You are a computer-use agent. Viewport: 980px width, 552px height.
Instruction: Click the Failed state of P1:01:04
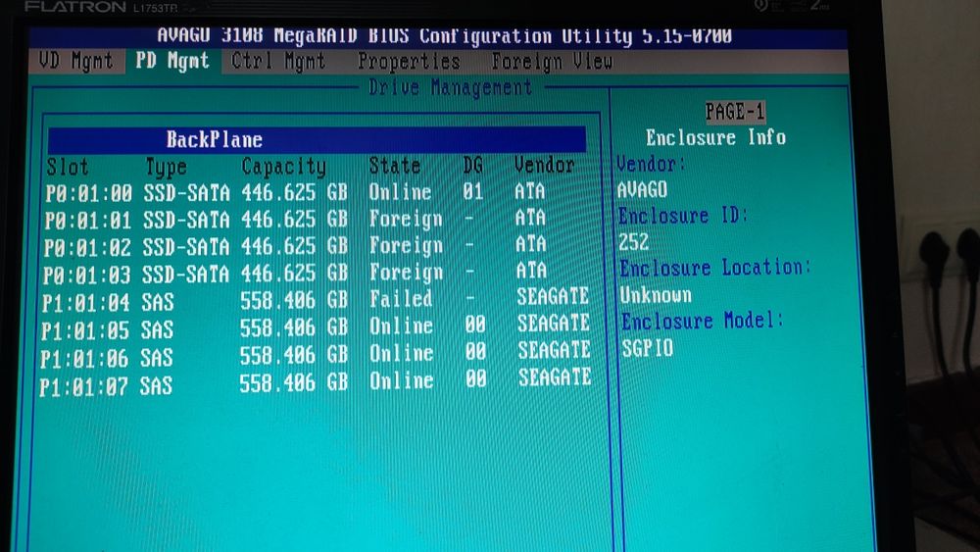[x=401, y=299]
